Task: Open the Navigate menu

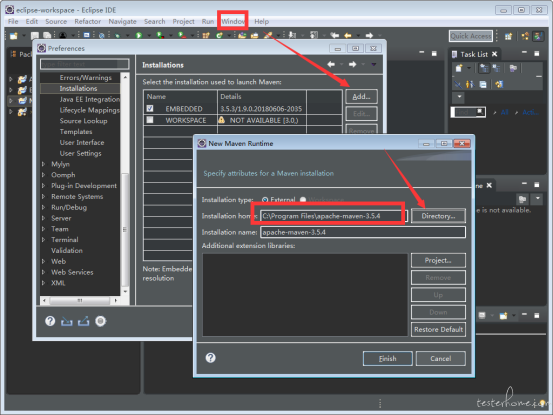Action: click(122, 22)
